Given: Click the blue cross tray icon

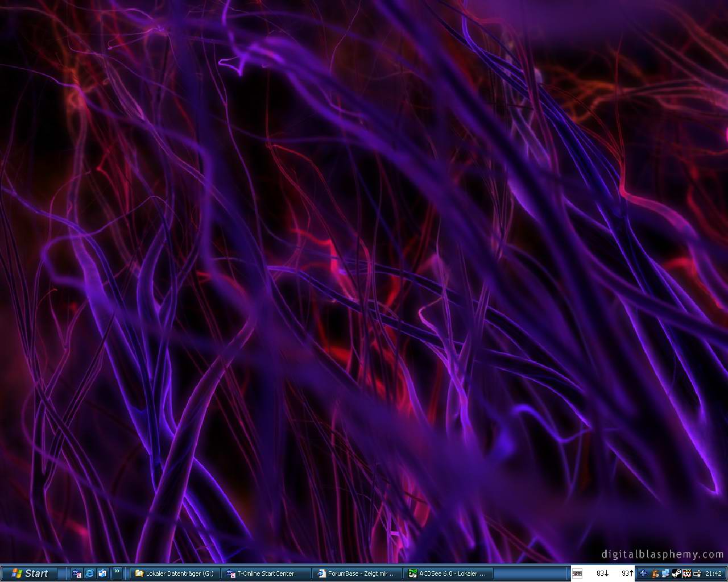Looking at the screenshot, I should pyautogui.click(x=643, y=573).
